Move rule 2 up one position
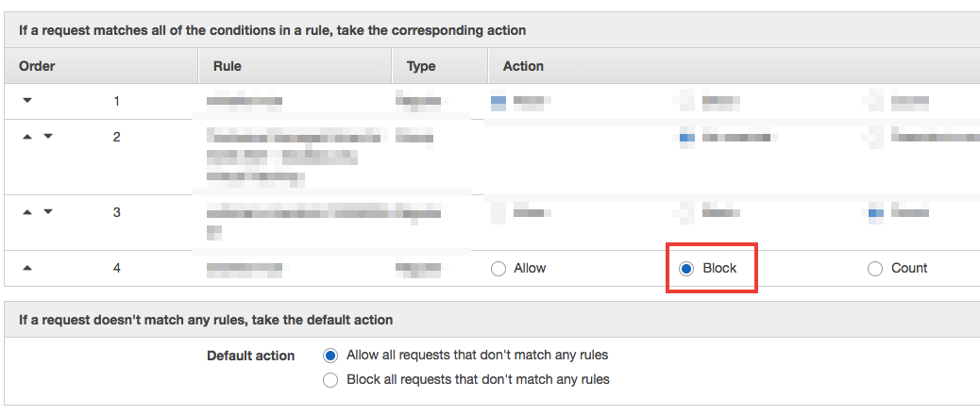 [x=26, y=137]
